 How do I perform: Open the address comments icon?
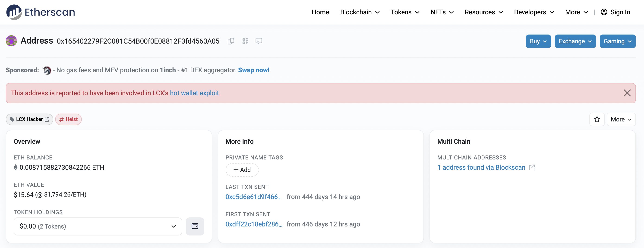(x=259, y=41)
